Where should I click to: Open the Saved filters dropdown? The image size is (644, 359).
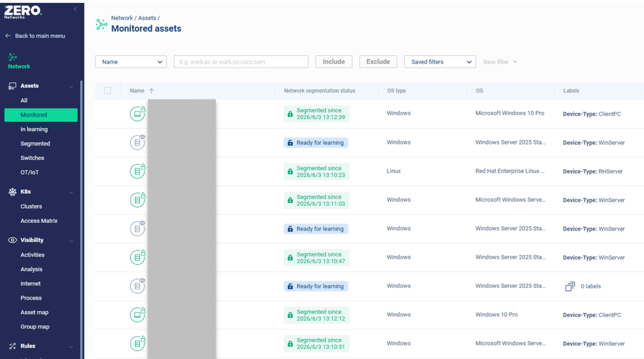(440, 62)
